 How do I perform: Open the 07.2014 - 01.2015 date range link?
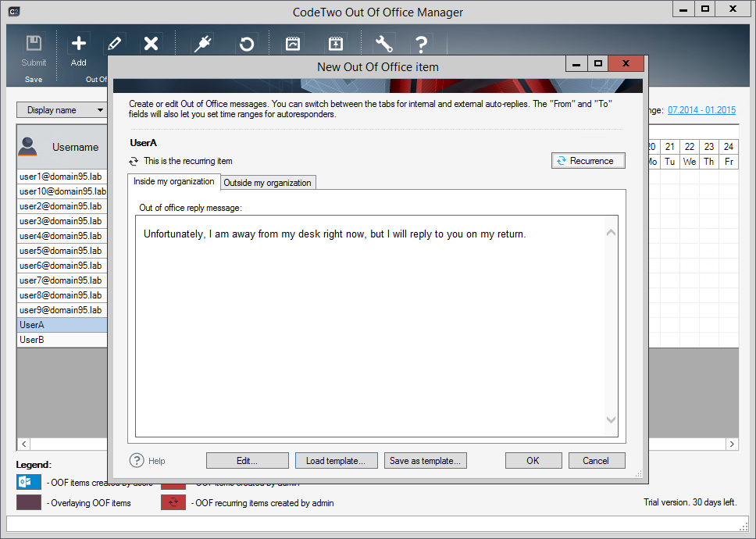[701, 110]
